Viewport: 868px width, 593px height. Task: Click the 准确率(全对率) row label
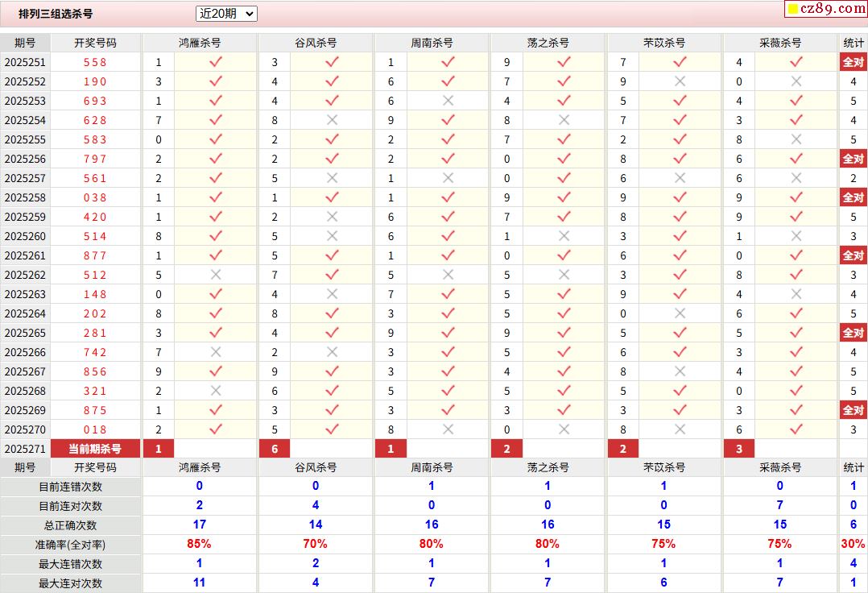click(x=71, y=545)
